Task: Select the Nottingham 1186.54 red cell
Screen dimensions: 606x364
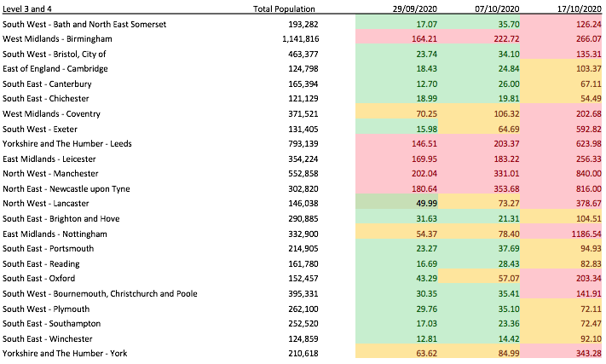Action: 561,234
